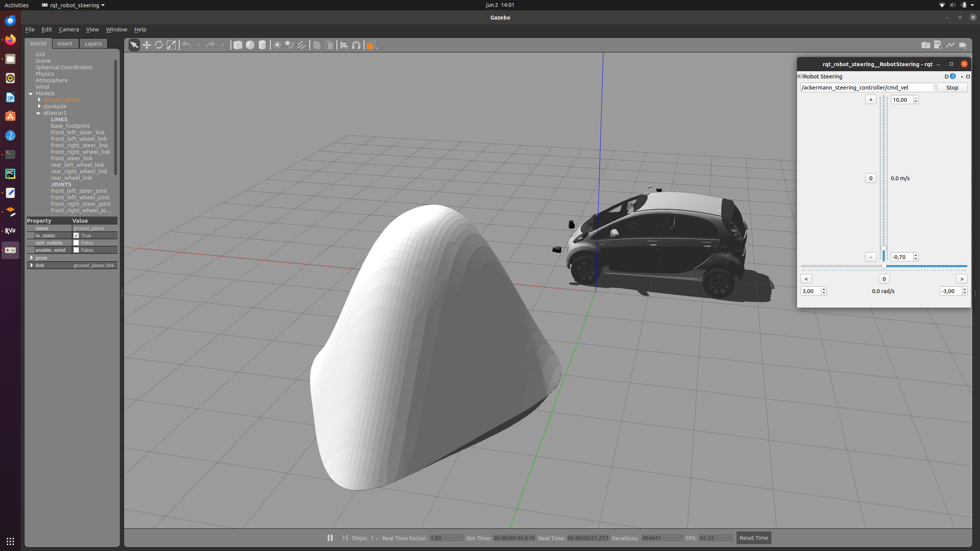Select the scale mode tool
This screenshot has height=551, width=980.
pos(171,45)
